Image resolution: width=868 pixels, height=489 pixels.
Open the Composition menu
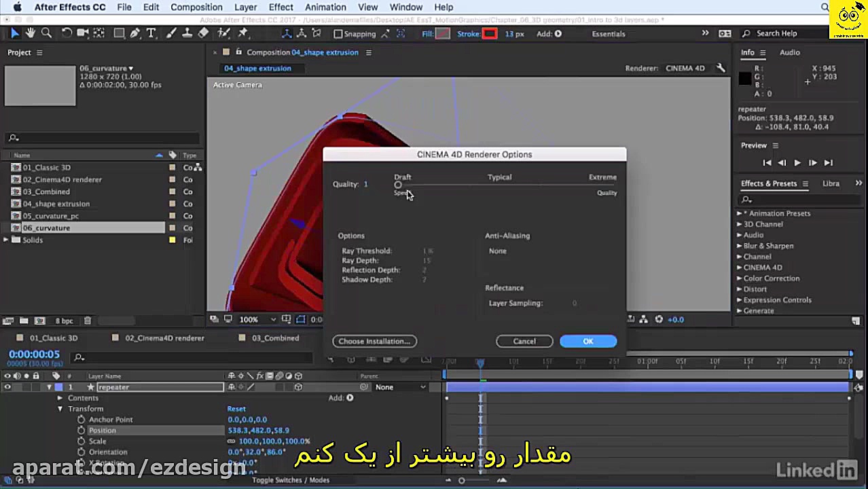click(x=196, y=7)
